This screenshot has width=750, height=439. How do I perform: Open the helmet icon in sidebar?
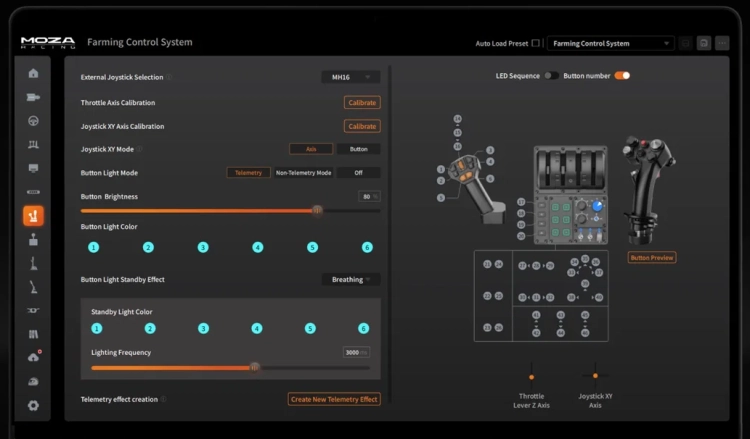pos(33,382)
